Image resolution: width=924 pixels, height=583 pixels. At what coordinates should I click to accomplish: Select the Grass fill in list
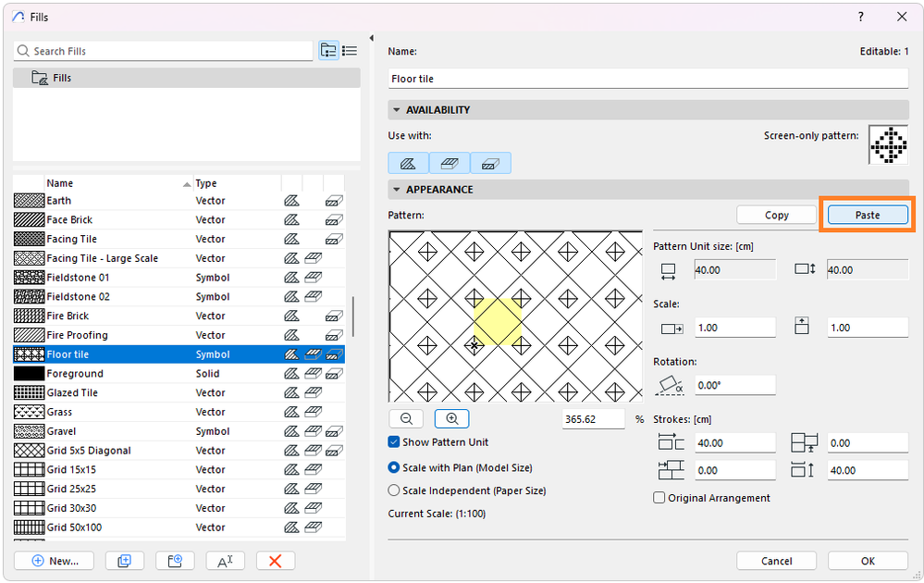59,412
